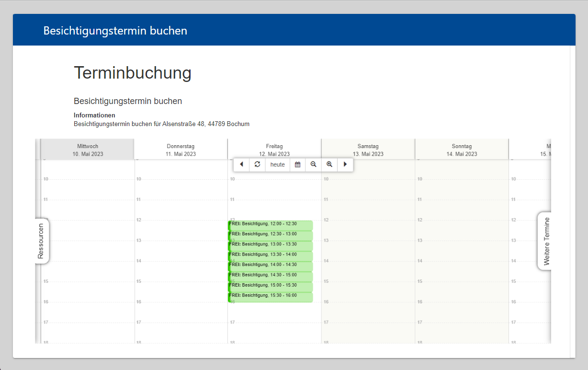Book the Besichtigung 12:30 - 13:00 slot
This screenshot has height=370, width=588.
[x=270, y=234]
